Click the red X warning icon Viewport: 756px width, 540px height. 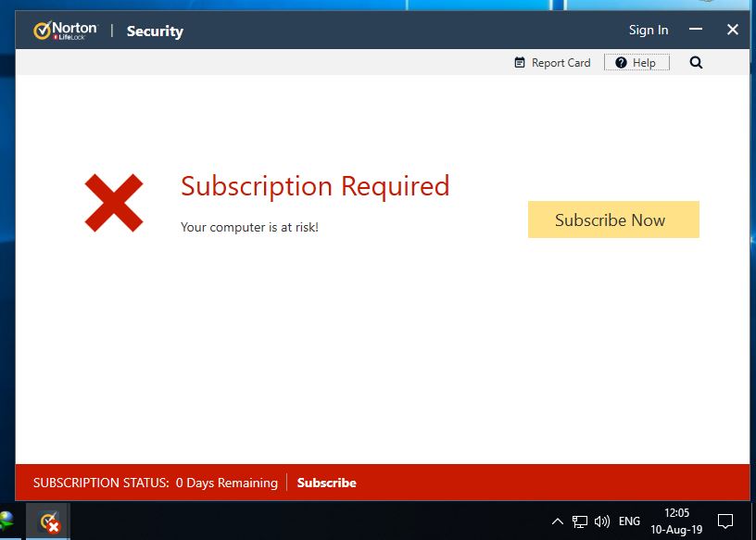point(114,203)
